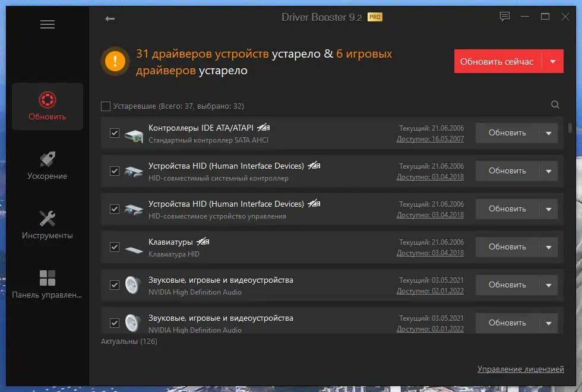Uncheck checkbox for HID-совместимое устройство управления
Image resolution: width=582 pixels, height=392 pixels.
(115, 209)
